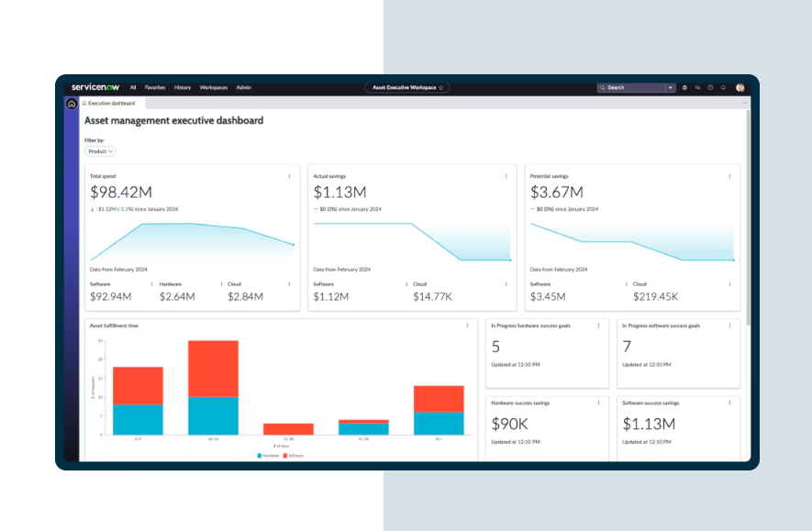
Task: Open the Potential savings card options menu
Action: point(729,176)
